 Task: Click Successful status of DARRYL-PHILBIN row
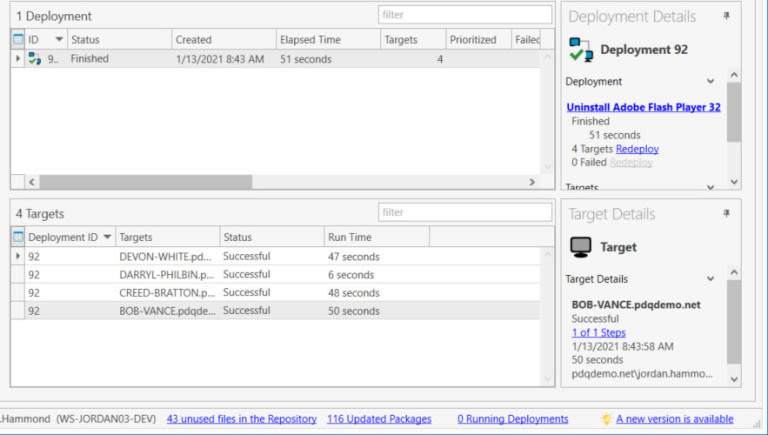(246, 274)
